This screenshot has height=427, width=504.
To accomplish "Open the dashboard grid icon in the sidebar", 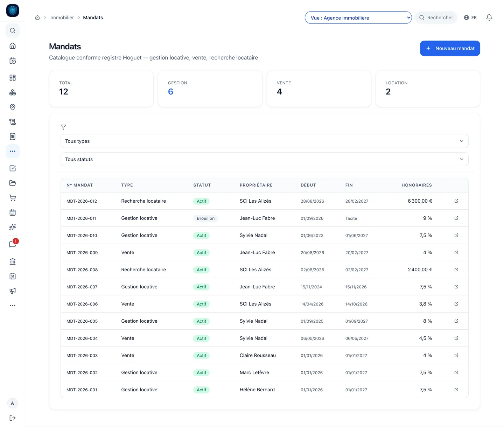I will (13, 78).
